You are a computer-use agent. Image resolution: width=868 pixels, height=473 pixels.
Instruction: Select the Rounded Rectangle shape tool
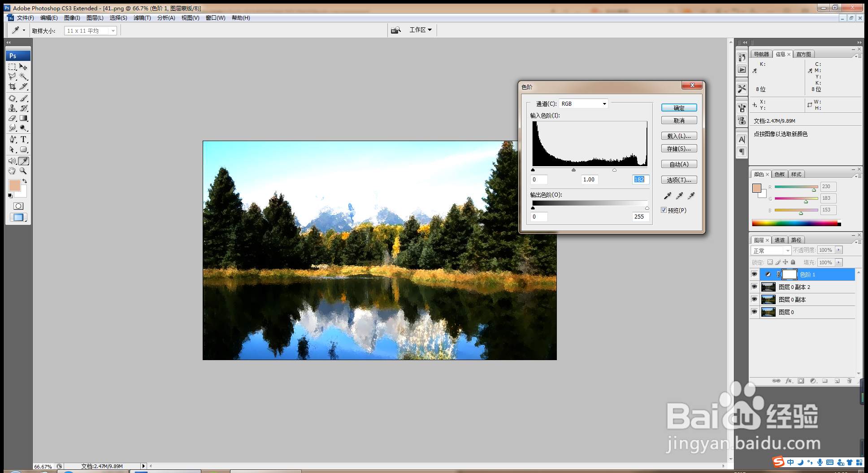24,150
